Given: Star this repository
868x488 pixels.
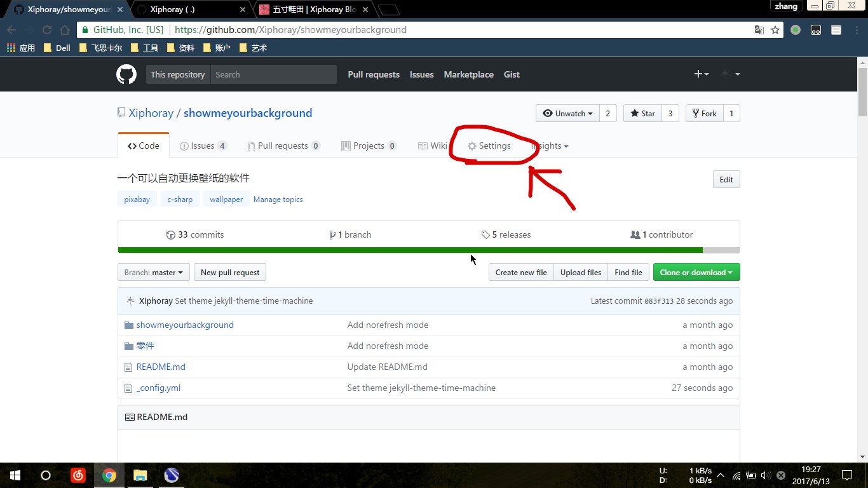Looking at the screenshot, I should coord(642,113).
